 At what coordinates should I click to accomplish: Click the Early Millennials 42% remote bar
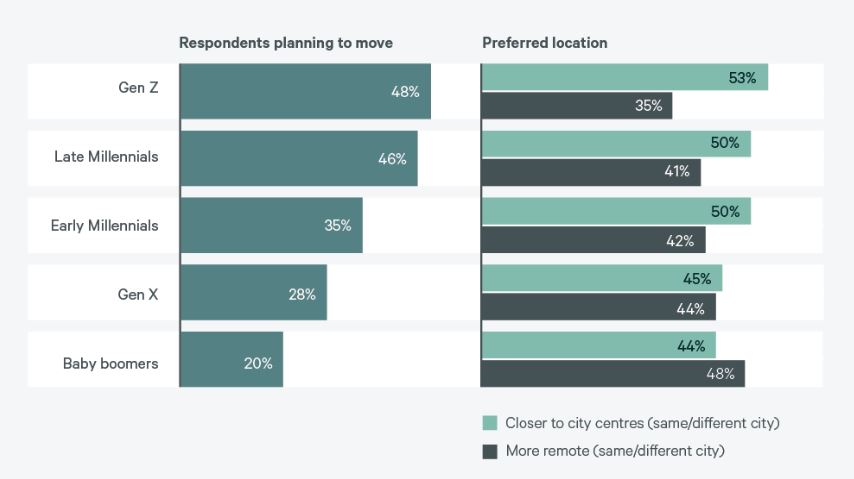[594, 240]
